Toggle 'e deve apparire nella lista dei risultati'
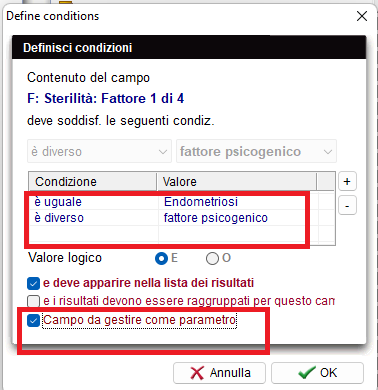The height and width of the screenshot is (390, 378). (33, 284)
